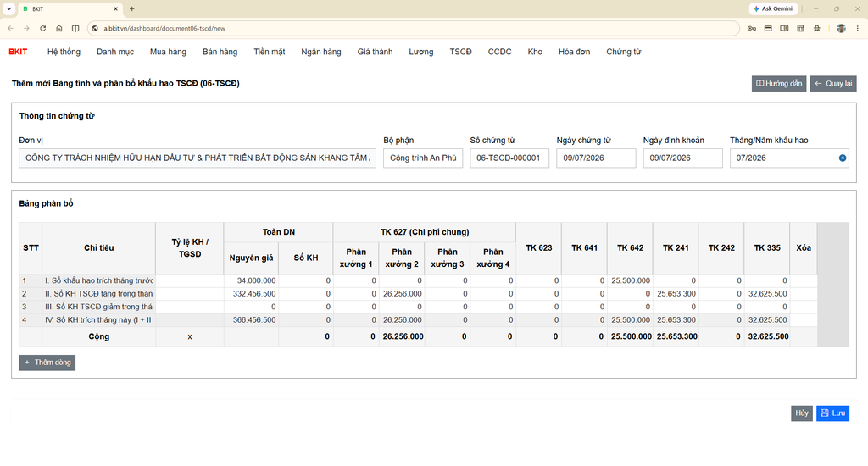The width and height of the screenshot is (868, 466).
Task: Open Mua hàng menu
Action: (169, 52)
